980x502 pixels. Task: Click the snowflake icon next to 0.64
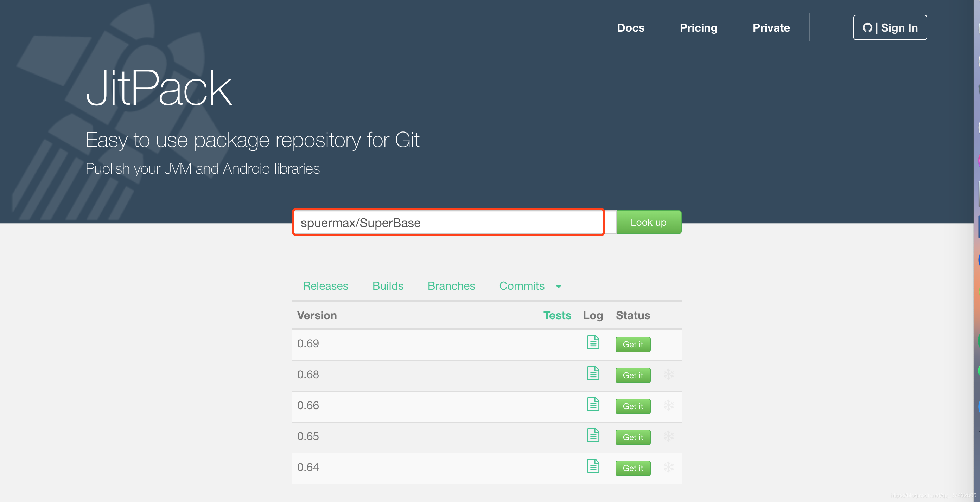click(668, 468)
